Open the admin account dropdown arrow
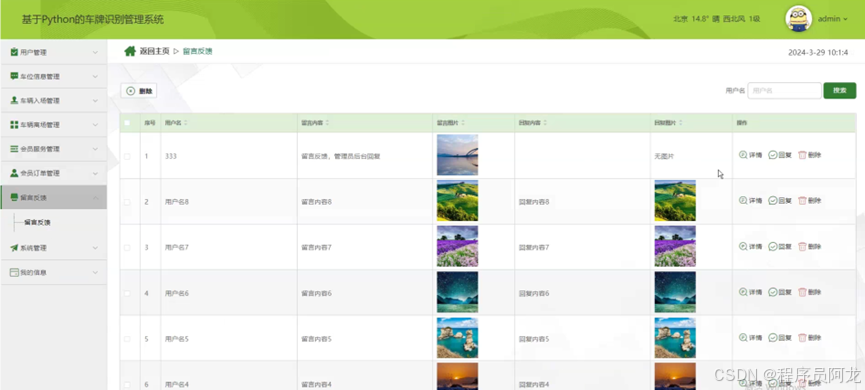This screenshot has width=865, height=390. pos(845,19)
